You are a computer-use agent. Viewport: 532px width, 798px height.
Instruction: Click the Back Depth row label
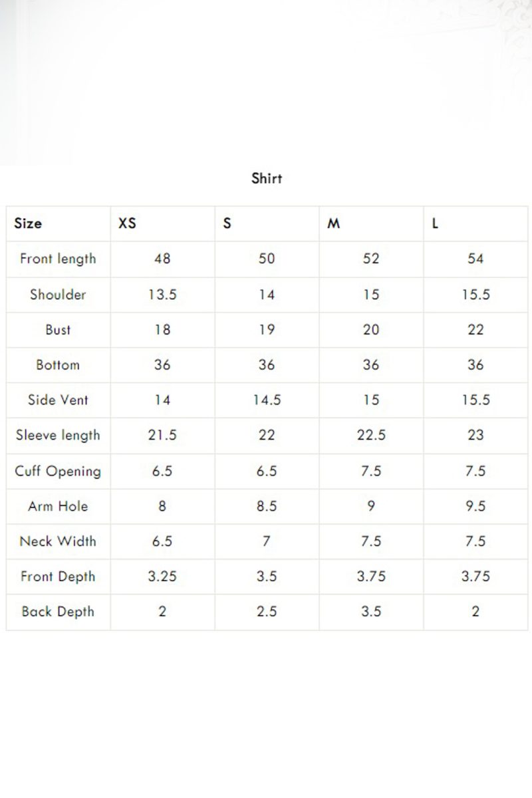click(x=58, y=612)
